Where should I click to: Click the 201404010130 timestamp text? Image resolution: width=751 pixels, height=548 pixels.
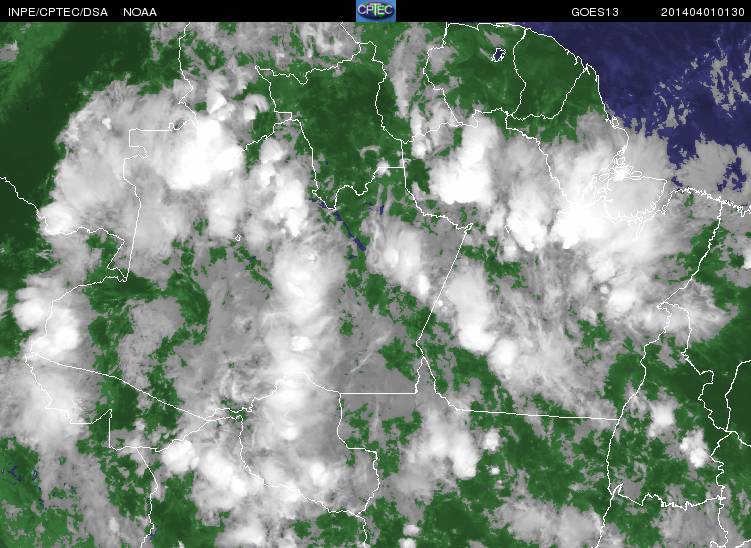point(703,12)
